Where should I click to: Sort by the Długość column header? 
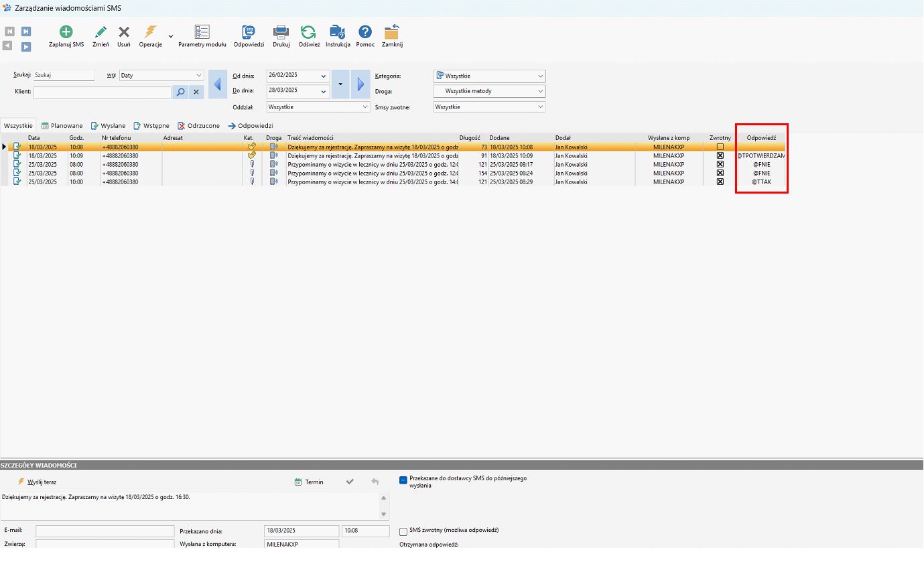[473, 138]
